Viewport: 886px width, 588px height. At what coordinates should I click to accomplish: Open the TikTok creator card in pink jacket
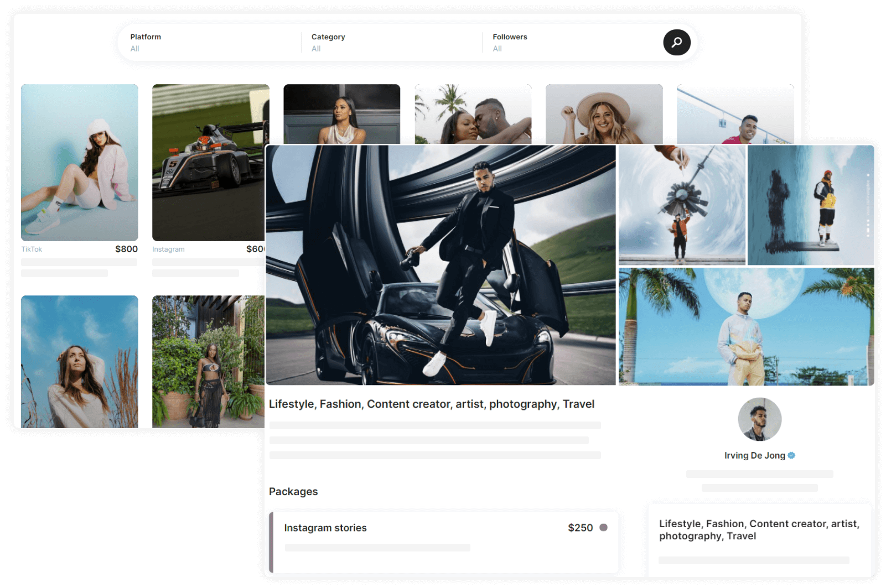coord(79,162)
